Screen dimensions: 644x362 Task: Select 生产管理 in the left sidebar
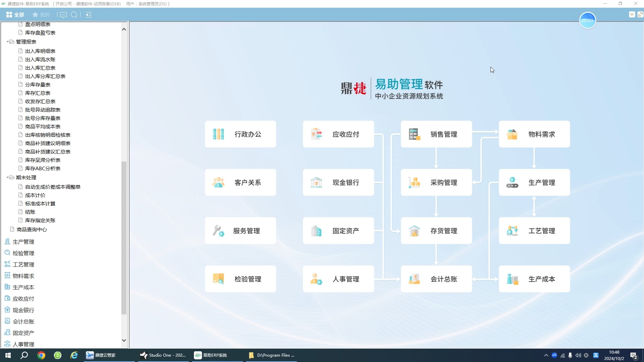[x=23, y=241]
